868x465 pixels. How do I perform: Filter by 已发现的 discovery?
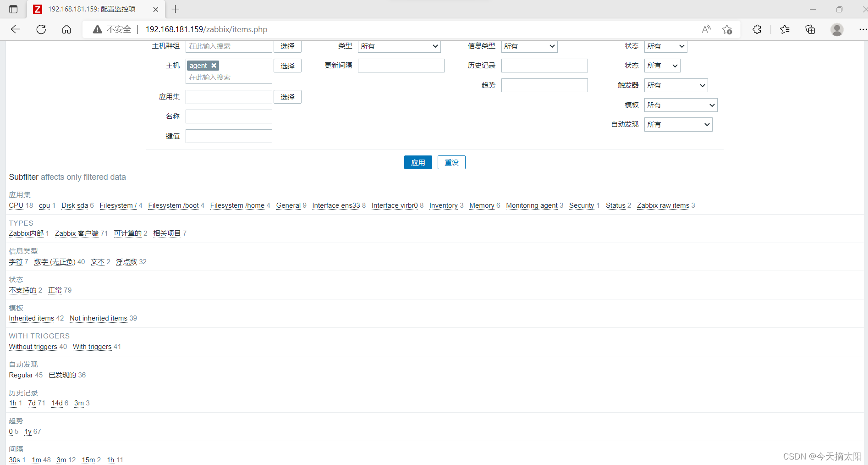pos(62,375)
